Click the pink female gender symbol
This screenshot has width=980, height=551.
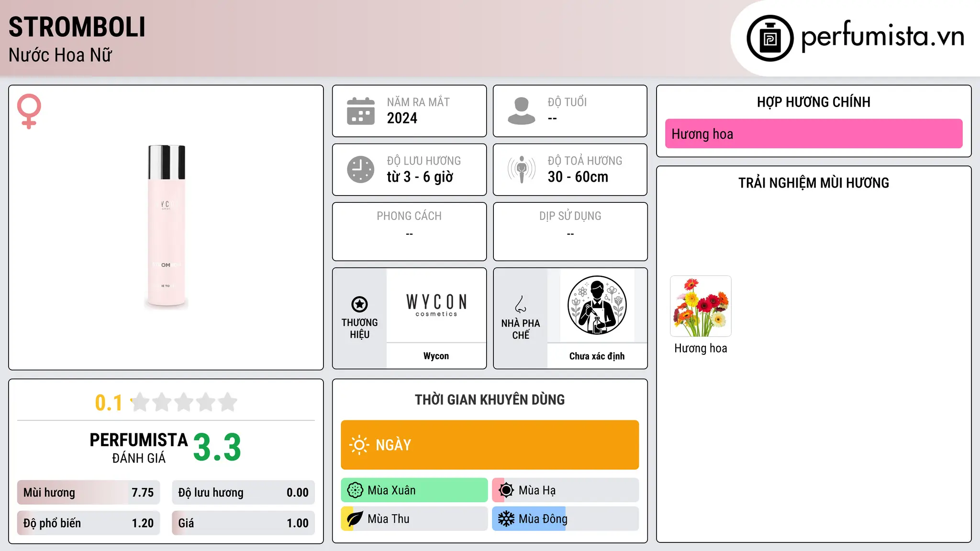(x=29, y=111)
